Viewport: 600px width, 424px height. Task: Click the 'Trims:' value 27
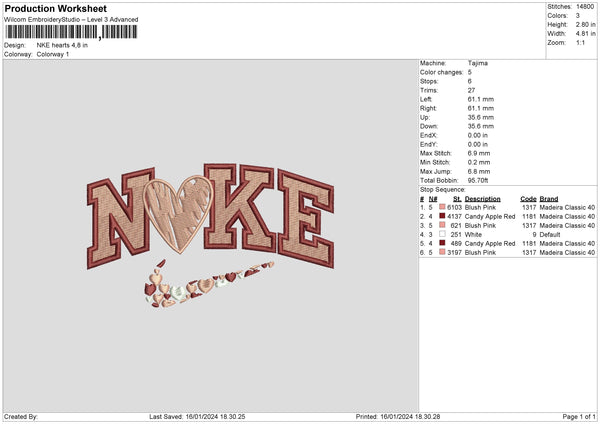[471, 90]
